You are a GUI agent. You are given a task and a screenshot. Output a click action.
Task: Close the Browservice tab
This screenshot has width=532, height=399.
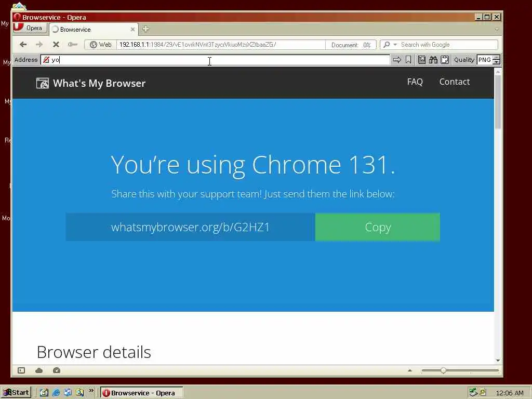pos(132,30)
